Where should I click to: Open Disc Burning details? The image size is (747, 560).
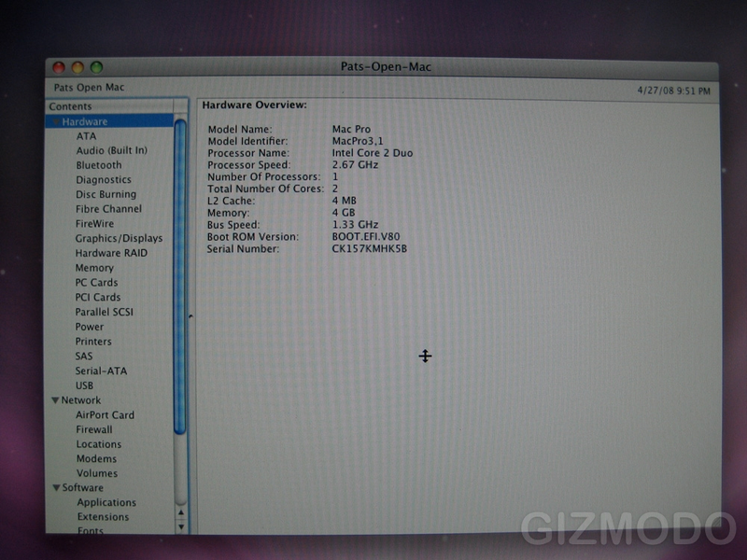click(x=106, y=194)
